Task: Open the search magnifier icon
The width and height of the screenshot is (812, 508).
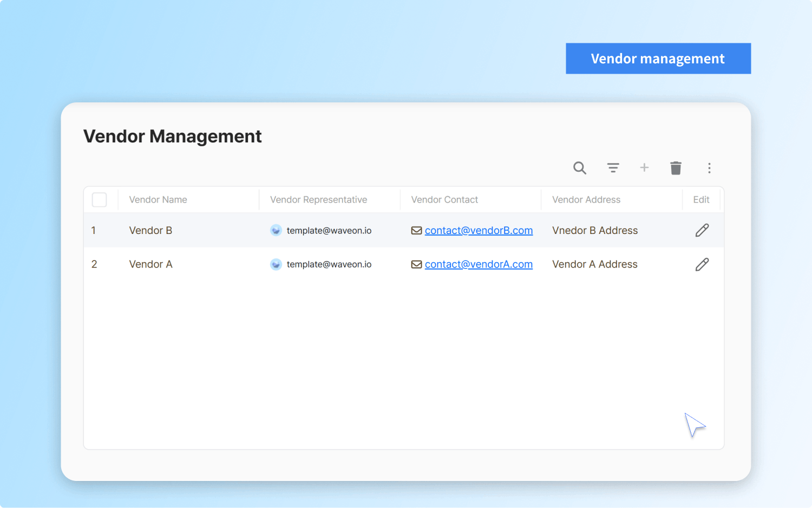Action: pyautogui.click(x=580, y=168)
